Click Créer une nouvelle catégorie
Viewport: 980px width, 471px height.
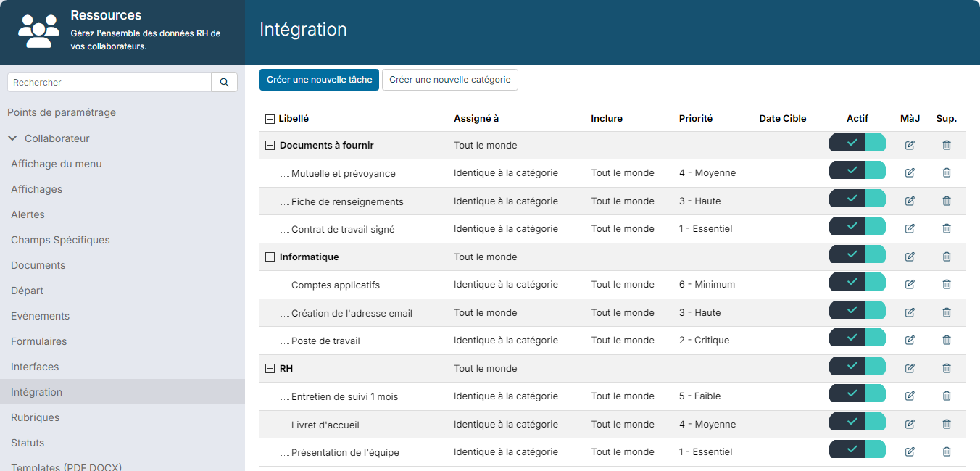point(450,80)
